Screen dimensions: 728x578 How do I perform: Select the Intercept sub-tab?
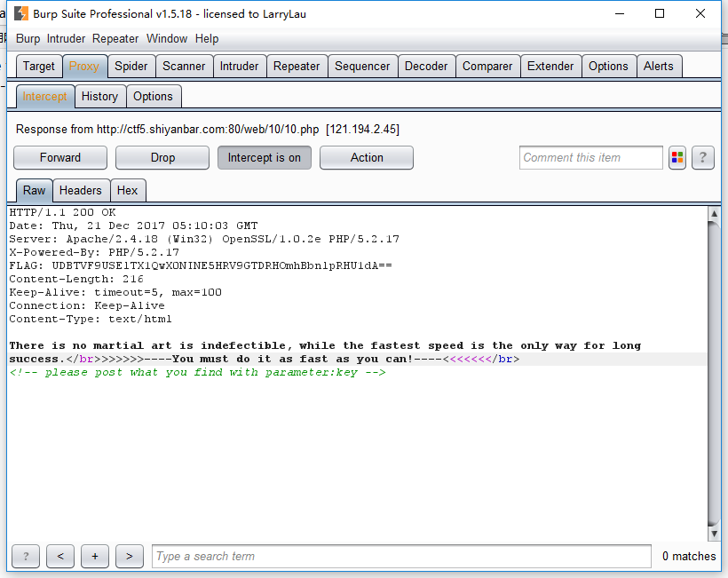coord(45,97)
